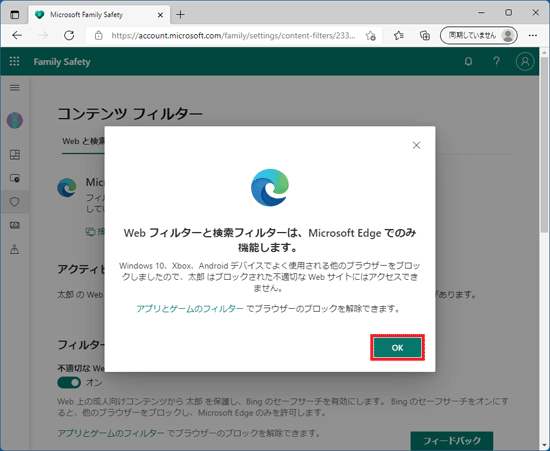Open overview dashboard sidebar icon

click(15, 155)
